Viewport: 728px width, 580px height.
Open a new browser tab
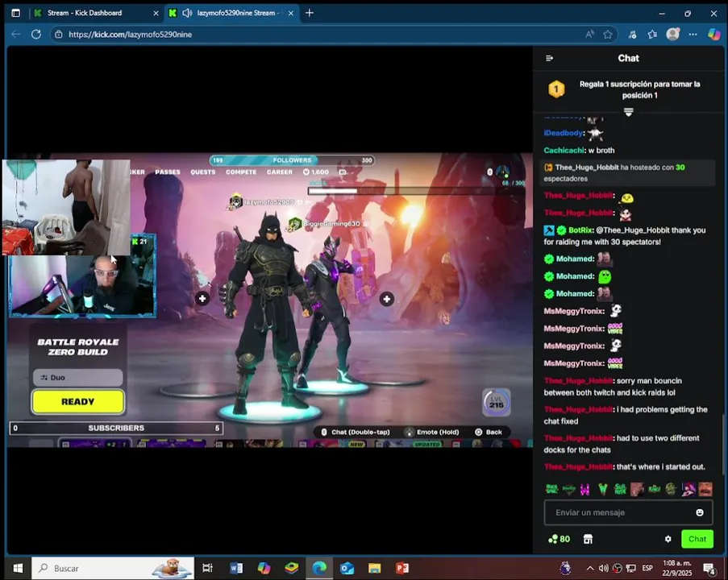click(x=310, y=13)
